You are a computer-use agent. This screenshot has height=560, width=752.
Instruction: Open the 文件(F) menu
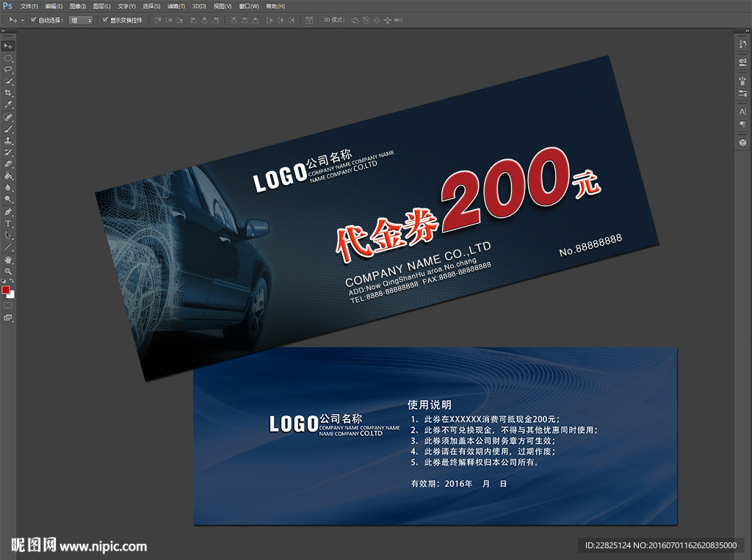click(x=29, y=6)
